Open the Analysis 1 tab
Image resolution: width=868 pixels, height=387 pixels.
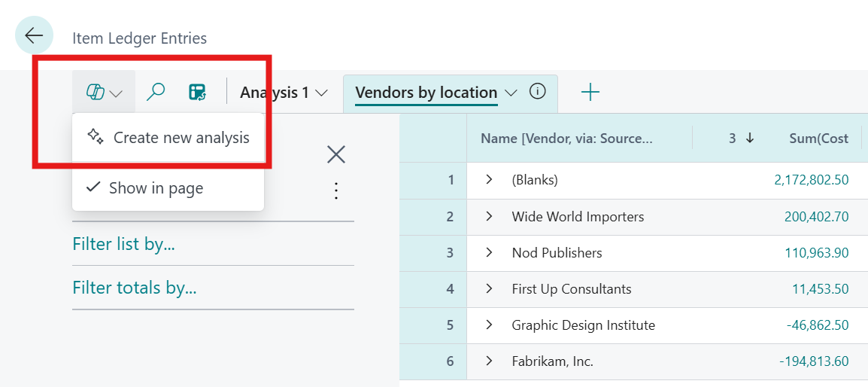coord(274,93)
